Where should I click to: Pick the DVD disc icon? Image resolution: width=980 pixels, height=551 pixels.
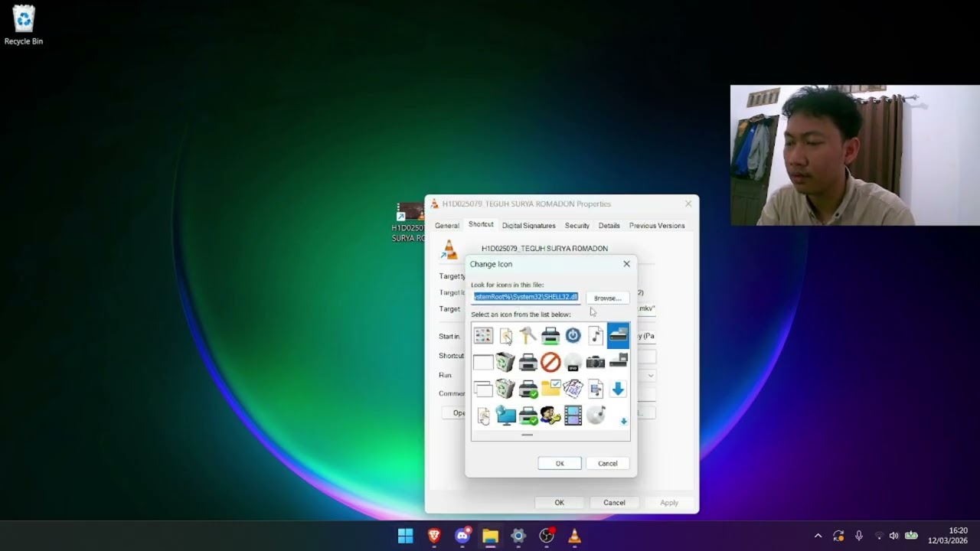(x=573, y=362)
